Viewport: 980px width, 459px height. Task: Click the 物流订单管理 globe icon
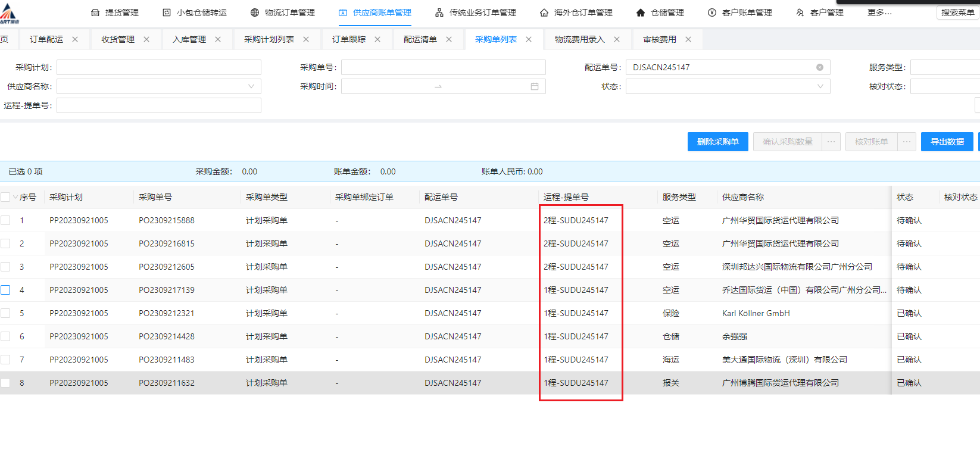(x=255, y=13)
